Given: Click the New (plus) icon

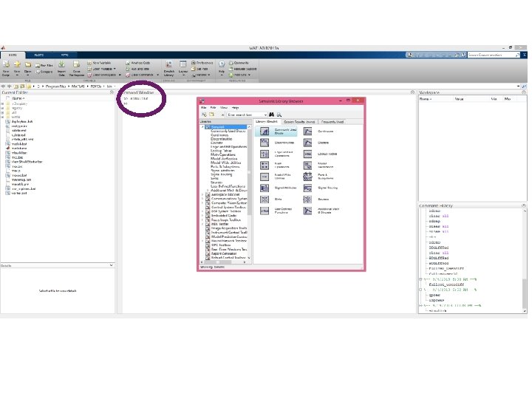Looking at the screenshot, I should (17, 64).
